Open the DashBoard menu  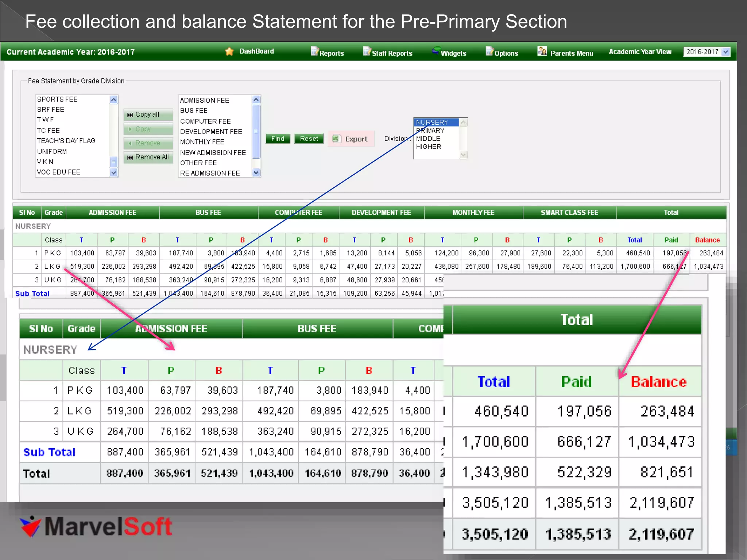(256, 51)
